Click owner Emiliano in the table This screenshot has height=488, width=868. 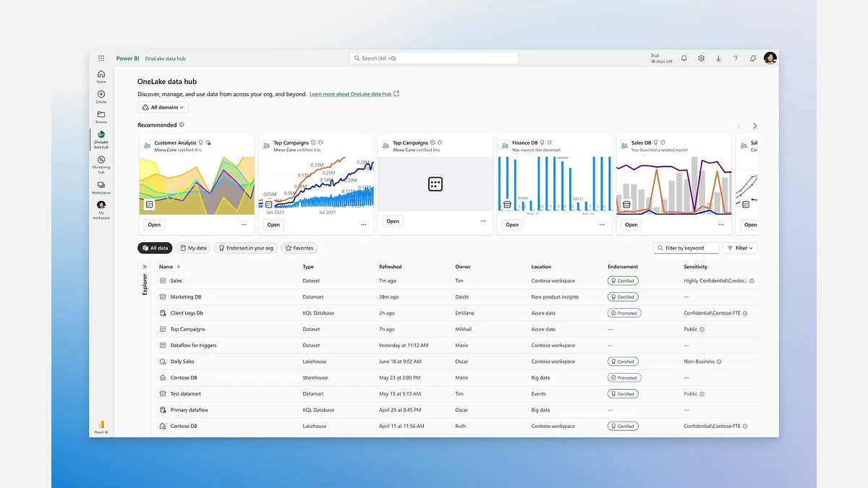(x=466, y=313)
